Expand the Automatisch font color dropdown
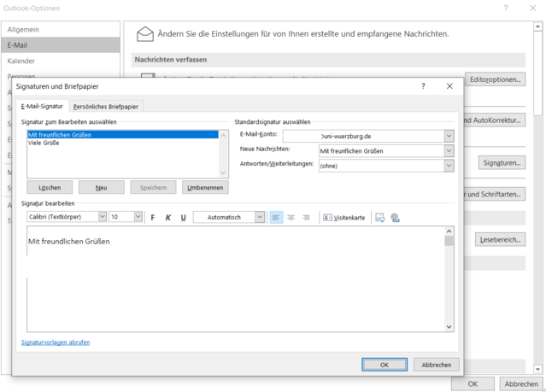The width and height of the screenshot is (546, 392). coord(260,218)
